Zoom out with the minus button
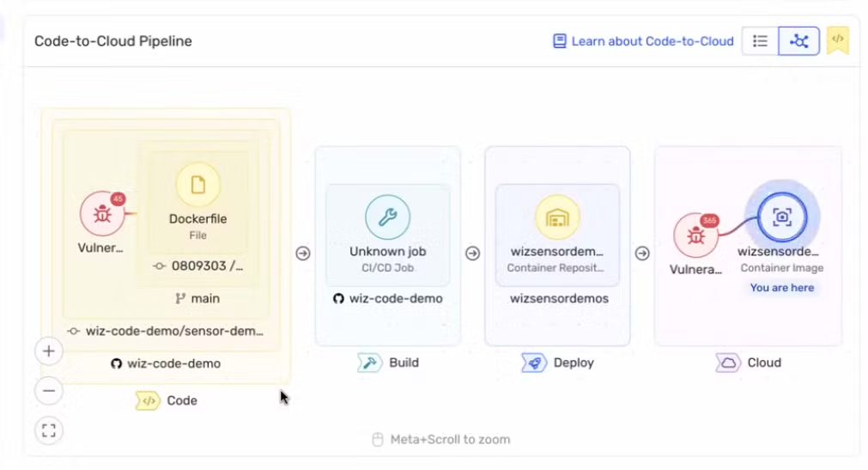868x470 pixels. [x=49, y=390]
